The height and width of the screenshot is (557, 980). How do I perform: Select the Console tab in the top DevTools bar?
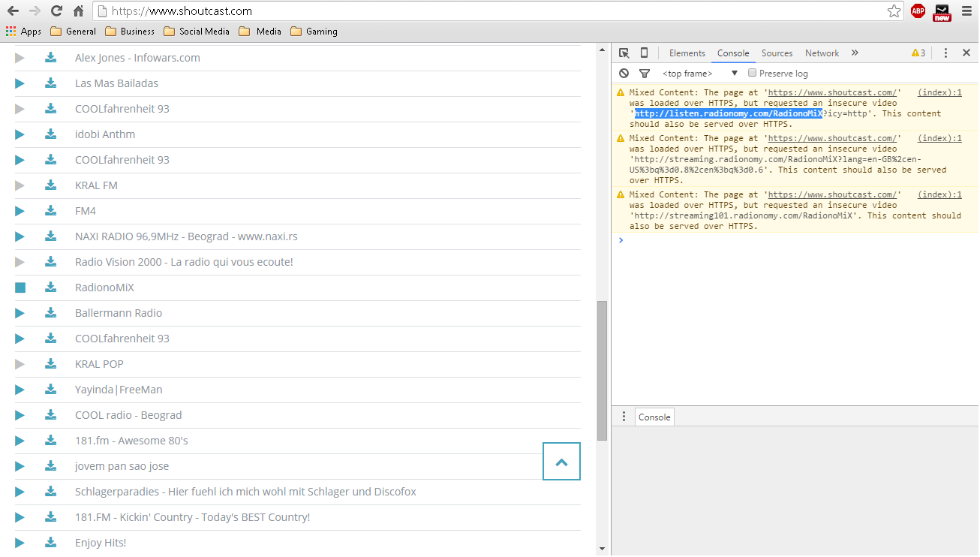733,53
